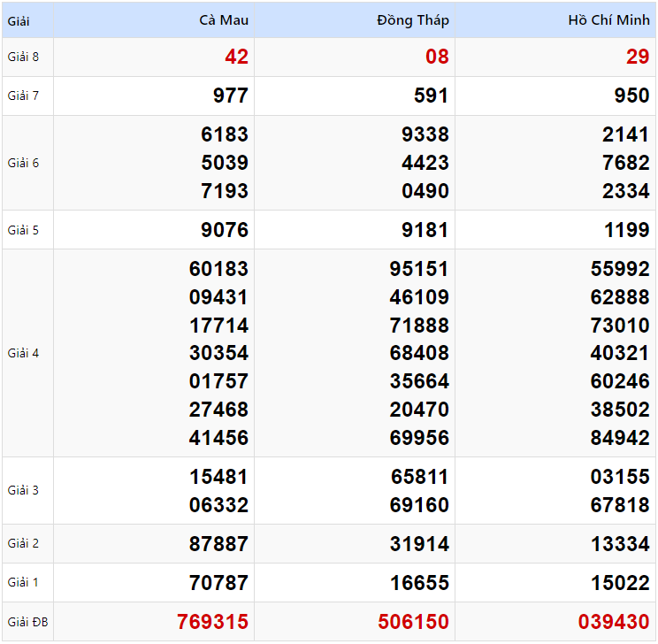Viewport: 658px width, 644px height.
Task: Select Hồ Chí Minh special prize 039430
Action: (613, 622)
